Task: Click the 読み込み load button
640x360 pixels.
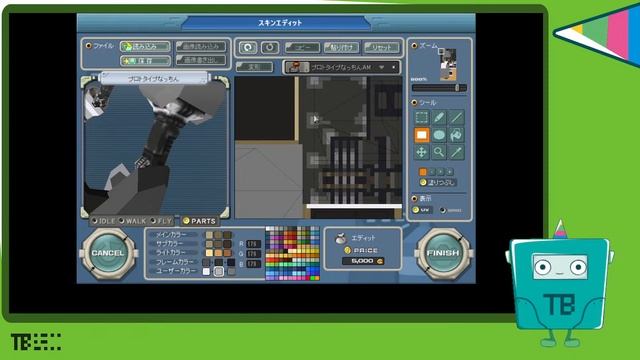Action: tap(145, 47)
